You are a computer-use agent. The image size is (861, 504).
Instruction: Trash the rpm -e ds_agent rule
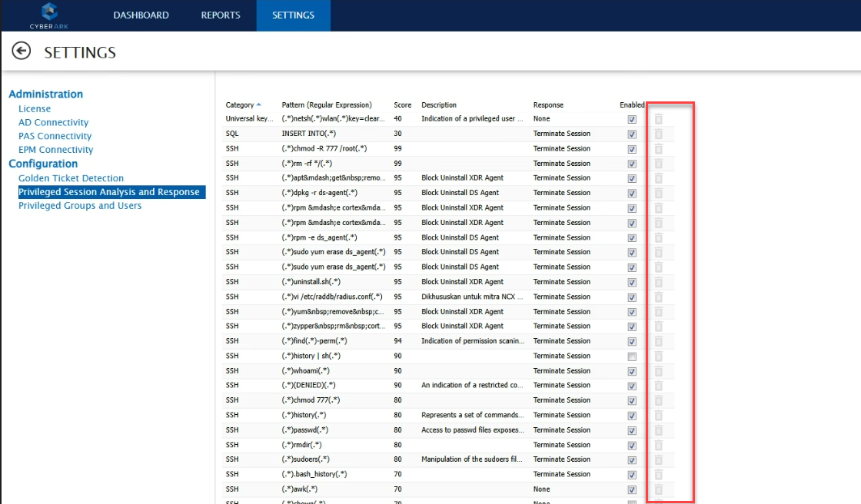pyautogui.click(x=658, y=237)
